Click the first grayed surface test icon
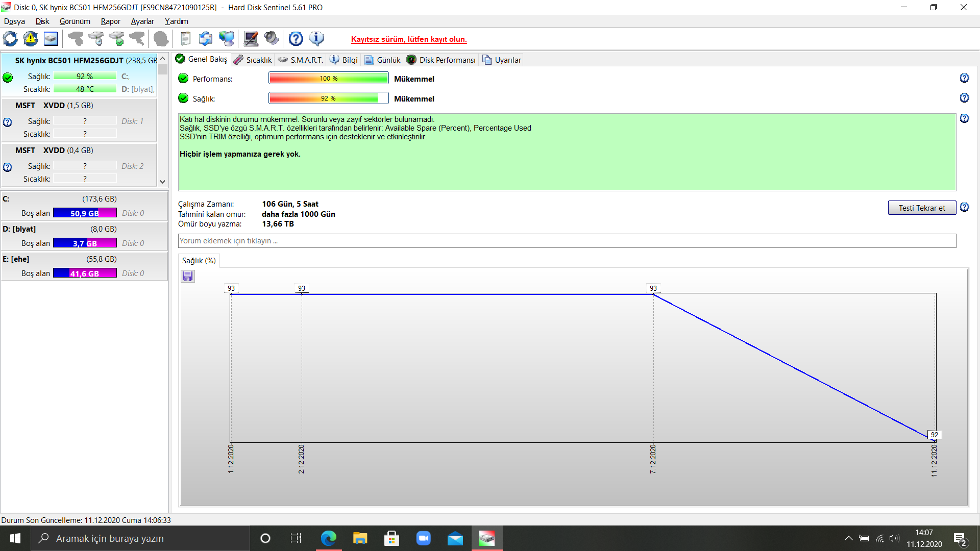Image resolution: width=980 pixels, height=551 pixels. [x=76, y=39]
